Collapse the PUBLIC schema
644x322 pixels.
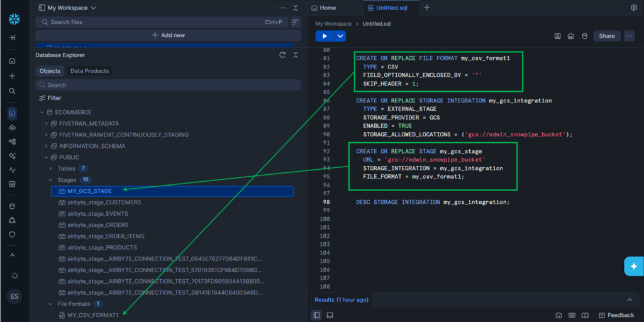click(46, 157)
